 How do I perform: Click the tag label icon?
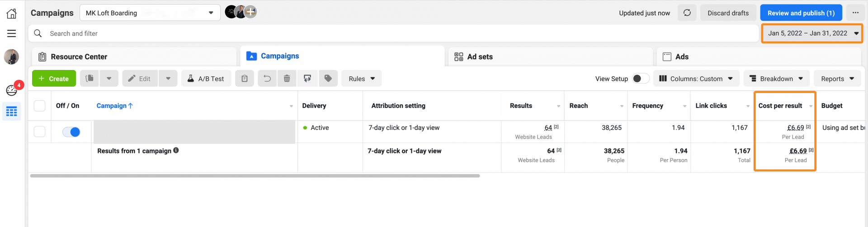328,79
